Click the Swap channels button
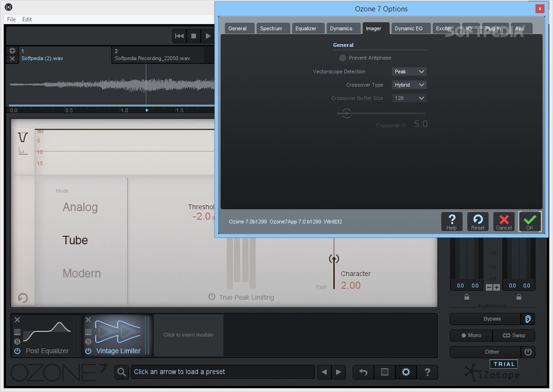 (514, 335)
